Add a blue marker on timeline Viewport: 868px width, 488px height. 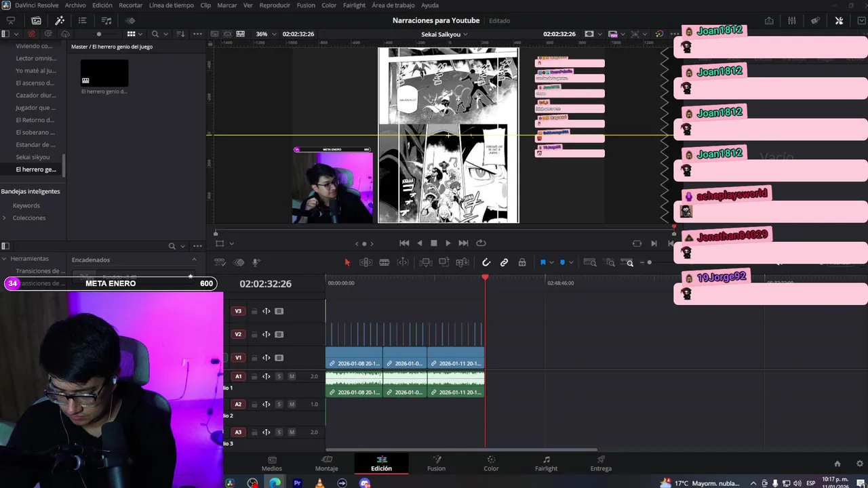(562, 262)
